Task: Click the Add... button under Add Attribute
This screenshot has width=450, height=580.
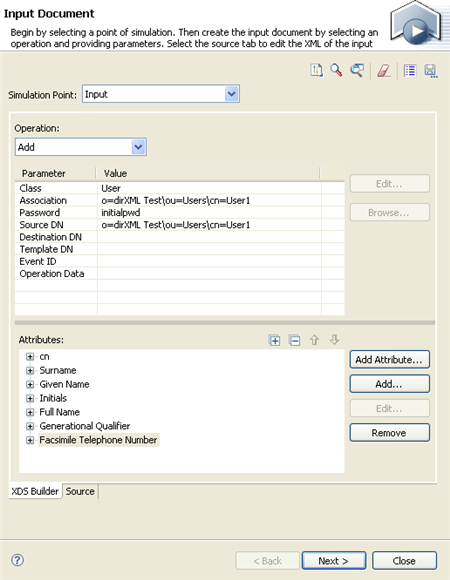Action: [x=389, y=384]
